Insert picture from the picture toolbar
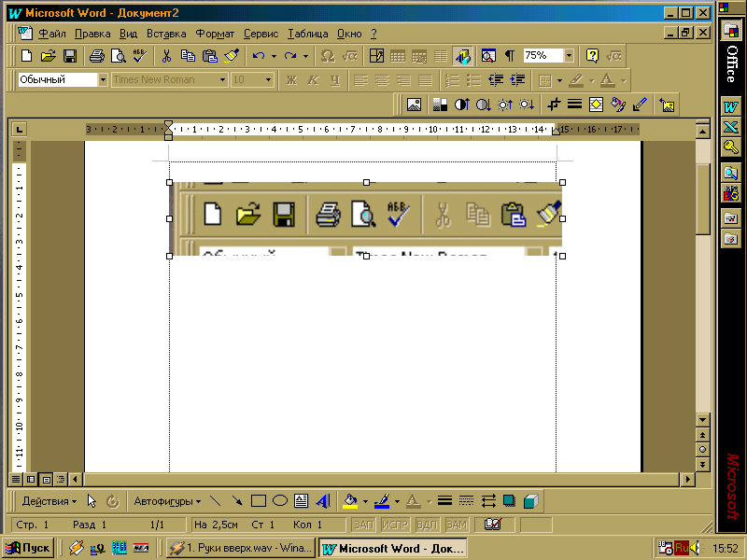747x560 pixels. coord(414,105)
